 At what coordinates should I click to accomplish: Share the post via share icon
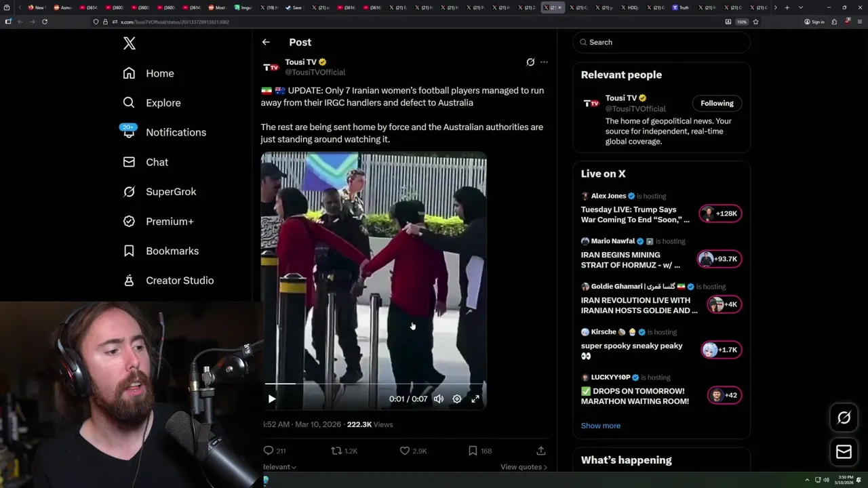(541, 451)
